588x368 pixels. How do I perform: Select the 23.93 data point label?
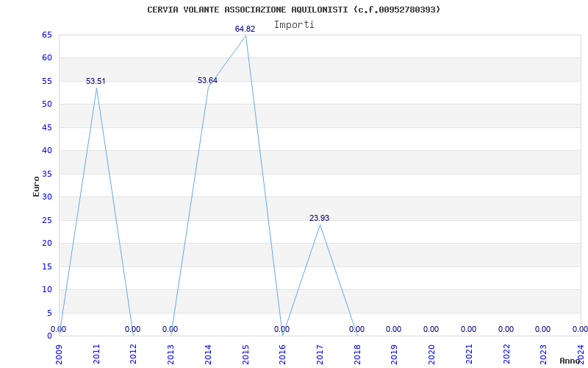tap(319, 218)
